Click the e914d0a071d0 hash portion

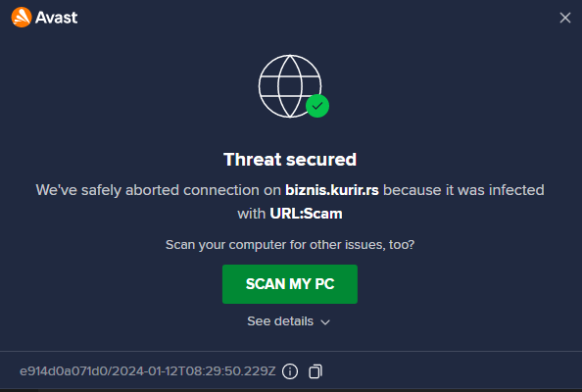point(64,371)
